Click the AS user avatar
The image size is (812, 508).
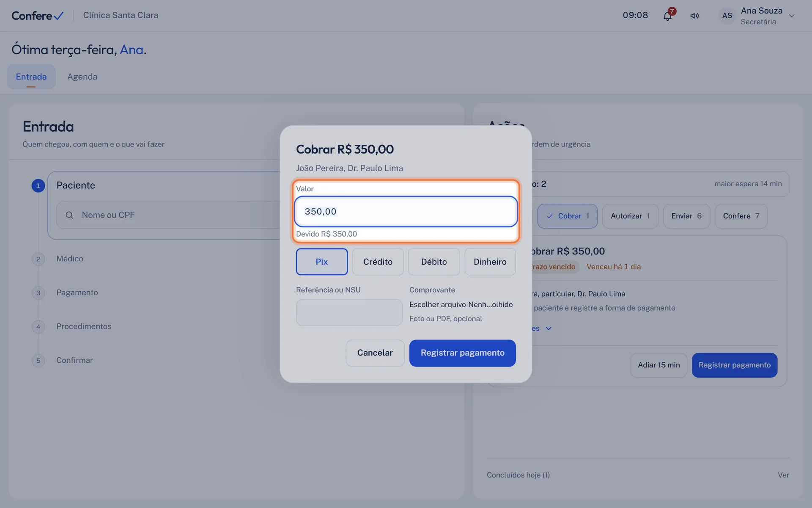click(727, 16)
